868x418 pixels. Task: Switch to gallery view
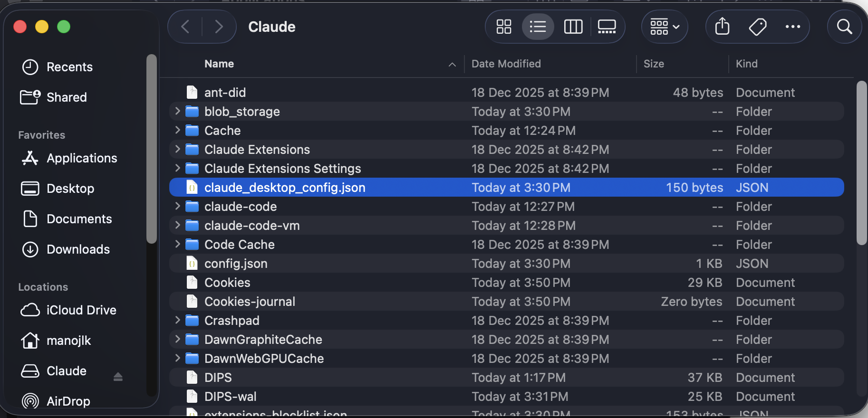pyautogui.click(x=607, y=27)
